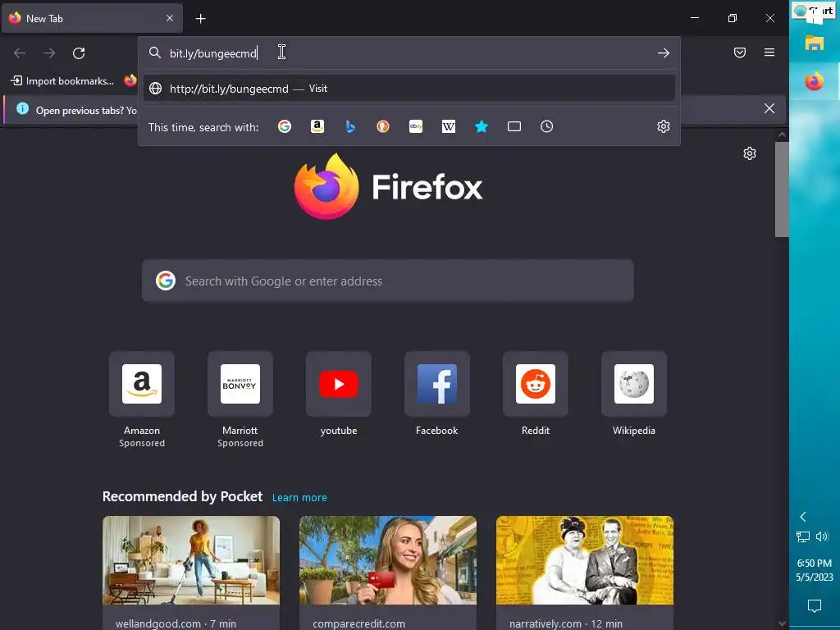Search history using the clock icon

coord(546,126)
